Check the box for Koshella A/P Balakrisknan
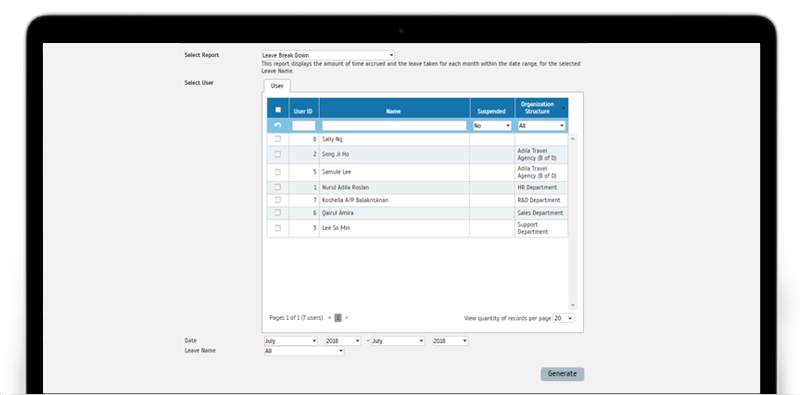Viewport: 800px width, 395px height. pos(278,200)
